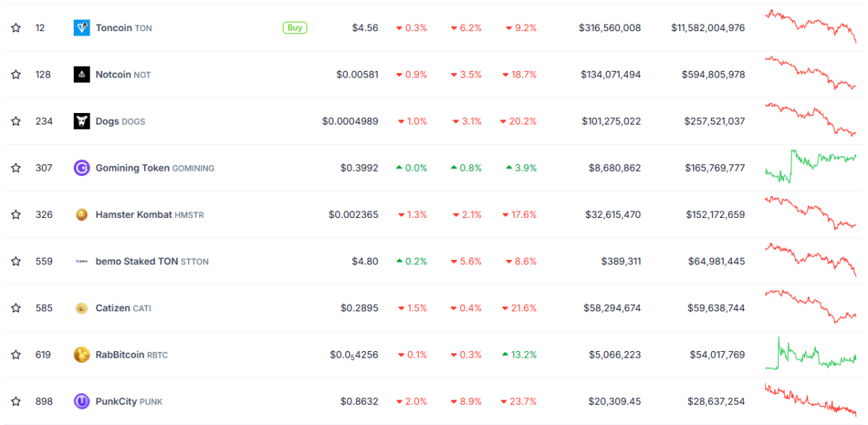868x425 pixels.
Task: Toggle the favorite star for Notcoin
Action: pyautogui.click(x=16, y=75)
